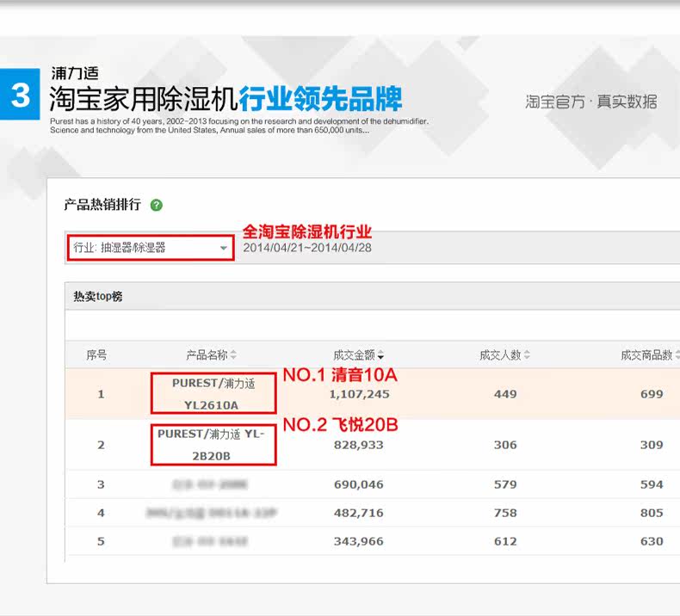The image size is (680, 616).
Task: Click the blurred product name in row 3
Action: coord(212,484)
